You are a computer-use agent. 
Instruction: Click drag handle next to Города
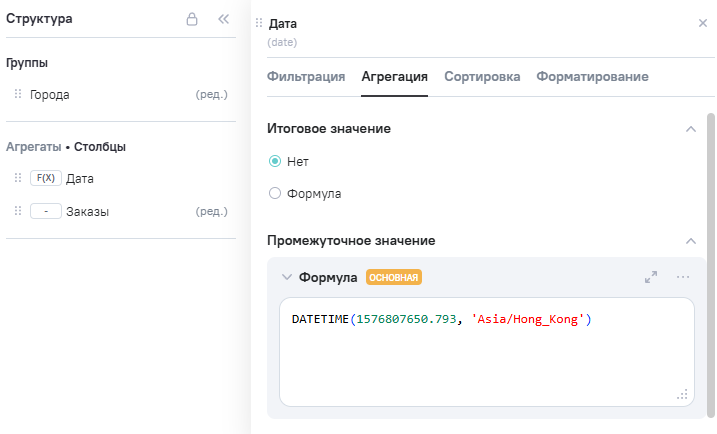pyautogui.click(x=18, y=94)
